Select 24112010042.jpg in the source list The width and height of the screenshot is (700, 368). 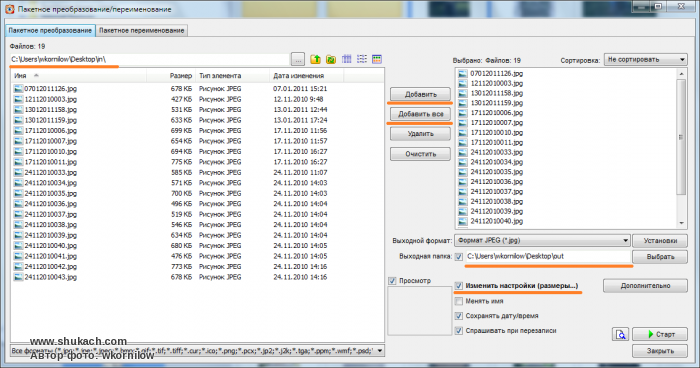point(50,267)
